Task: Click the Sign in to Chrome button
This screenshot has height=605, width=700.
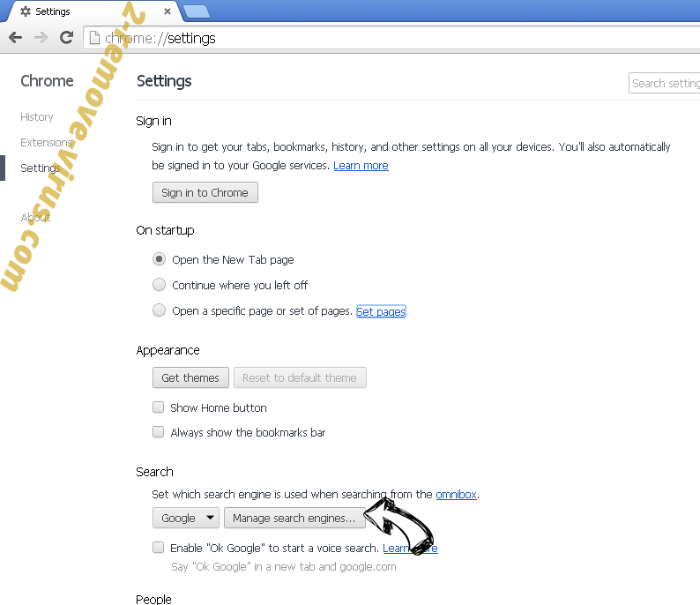Action: [x=205, y=192]
